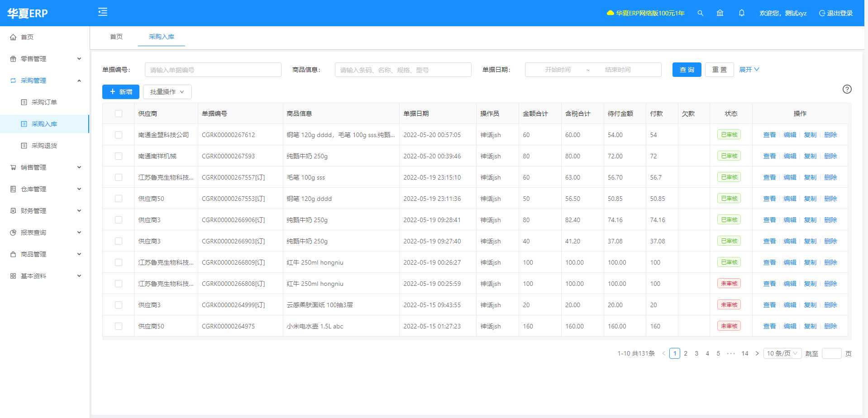This screenshot has width=868, height=418.
Task: Expand the 销售管理 menu
Action: 44,167
